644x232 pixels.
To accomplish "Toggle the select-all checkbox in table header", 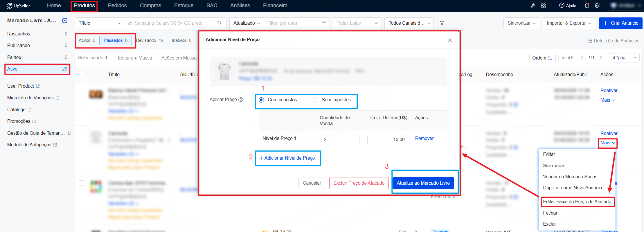I will click(x=81, y=75).
